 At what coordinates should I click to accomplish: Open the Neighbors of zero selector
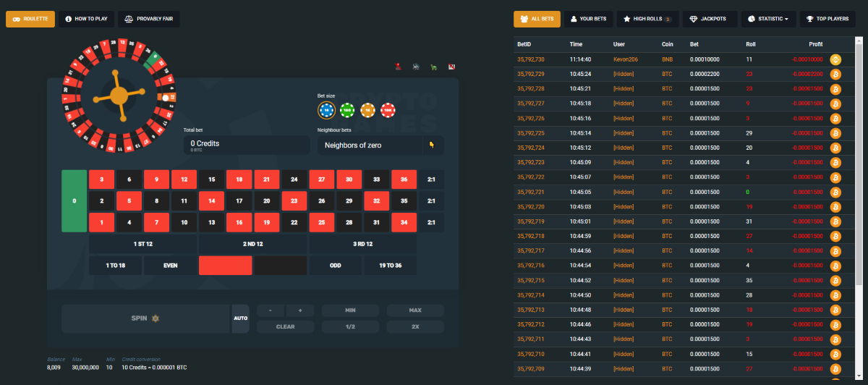click(370, 145)
